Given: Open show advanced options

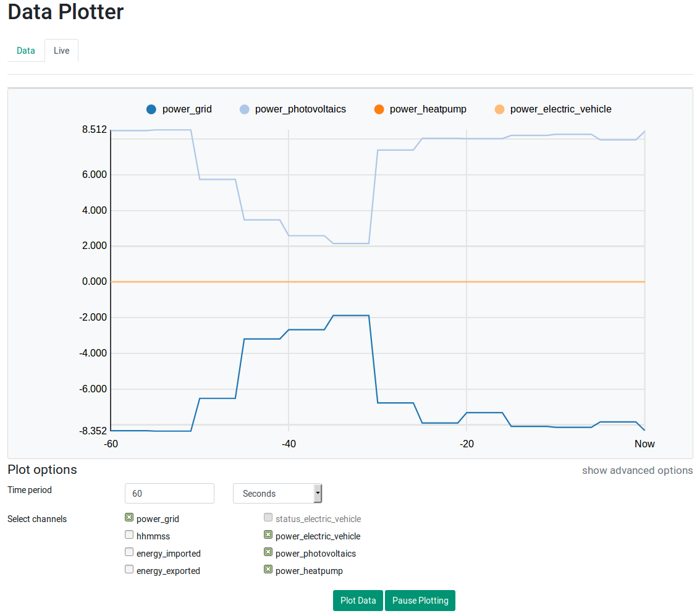Looking at the screenshot, I should (637, 470).
